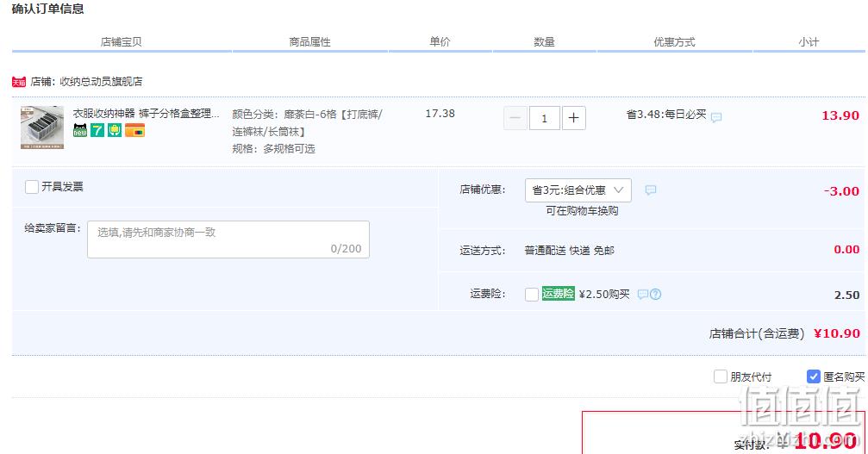Check the 开具发票 invoice checkbox
The height and width of the screenshot is (454, 868).
click(32, 187)
